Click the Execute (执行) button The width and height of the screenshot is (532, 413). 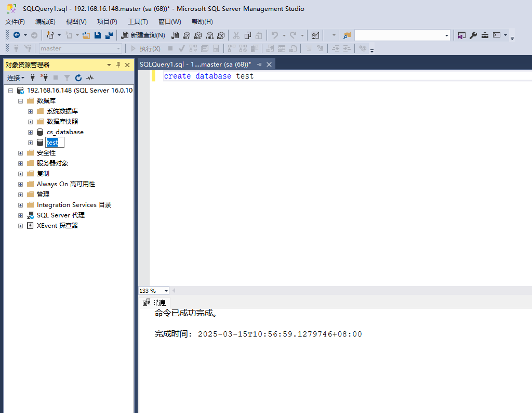pyautogui.click(x=145, y=48)
